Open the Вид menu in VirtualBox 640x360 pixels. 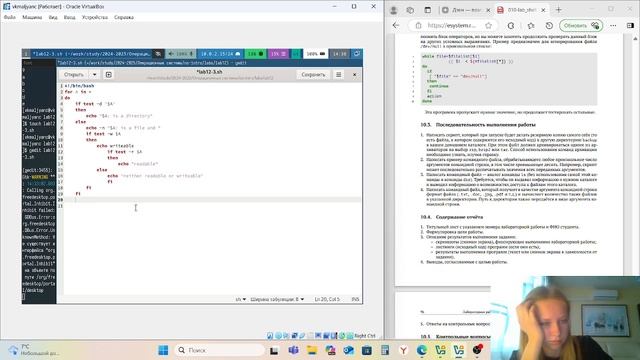tap(53, 17)
